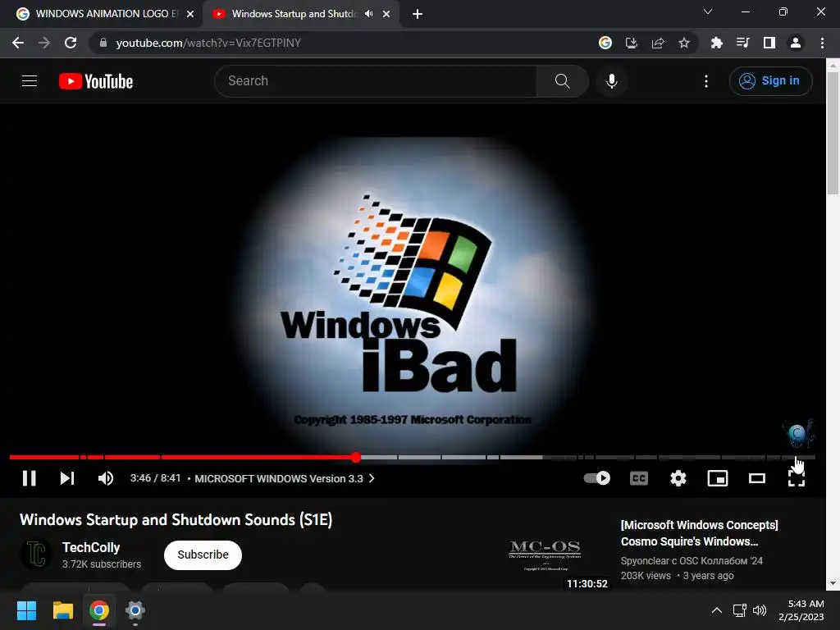The image size is (840, 630).
Task: Toggle the autoplay switch
Action: [x=597, y=478]
